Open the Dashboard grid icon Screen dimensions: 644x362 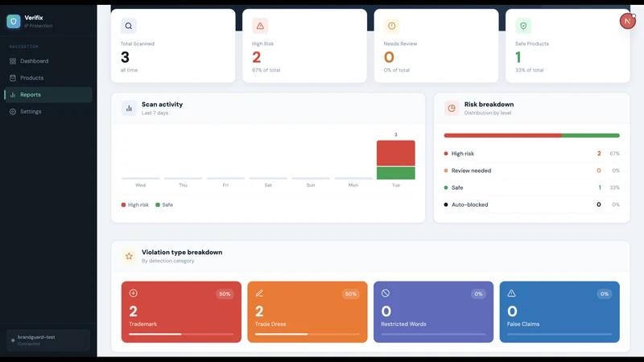coord(13,61)
